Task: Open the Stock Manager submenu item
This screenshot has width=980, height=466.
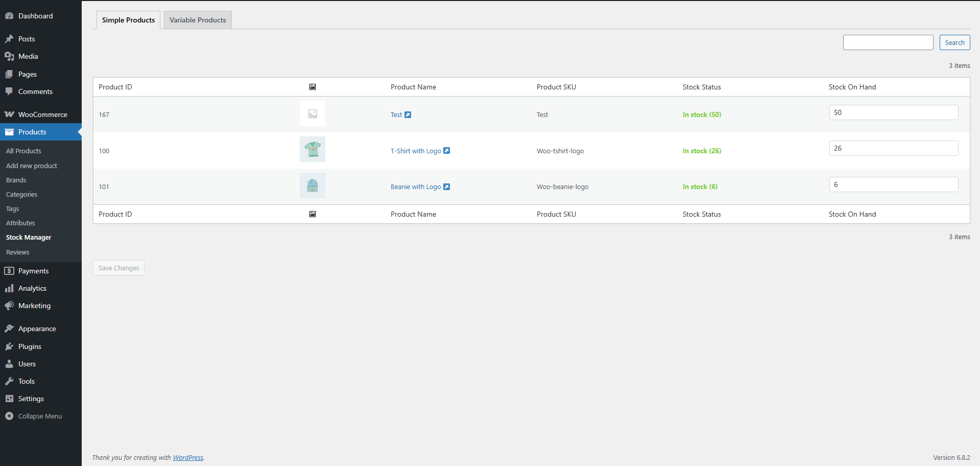Action: tap(29, 238)
